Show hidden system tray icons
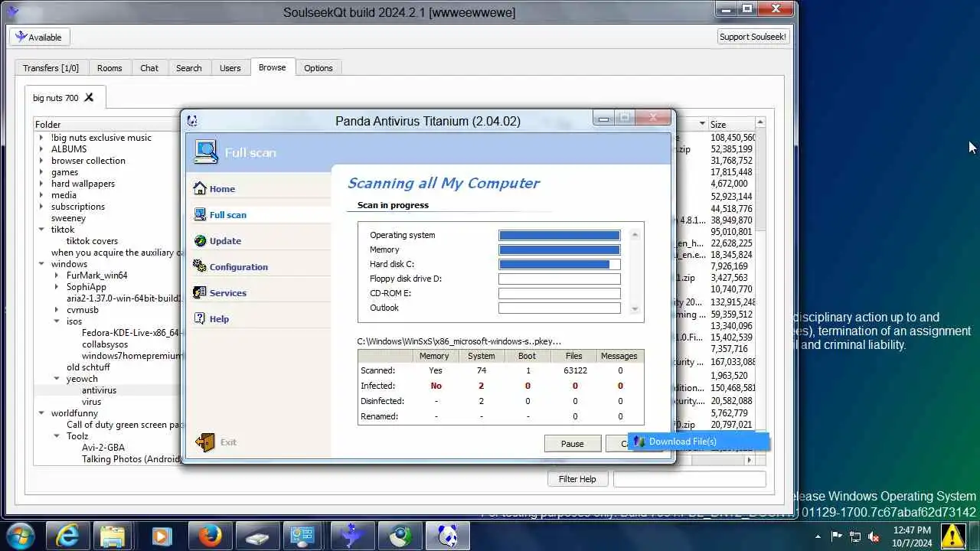The image size is (980, 551). [818, 536]
